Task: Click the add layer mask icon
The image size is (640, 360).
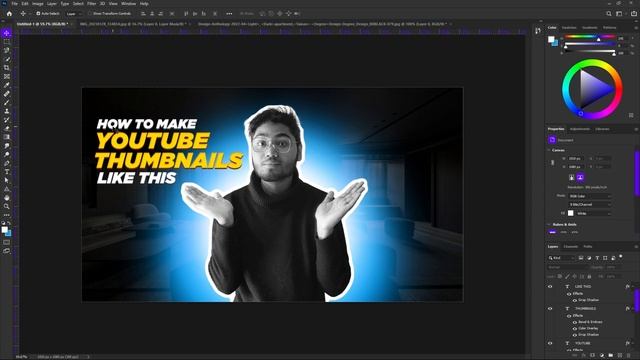Action: [x=593, y=356]
